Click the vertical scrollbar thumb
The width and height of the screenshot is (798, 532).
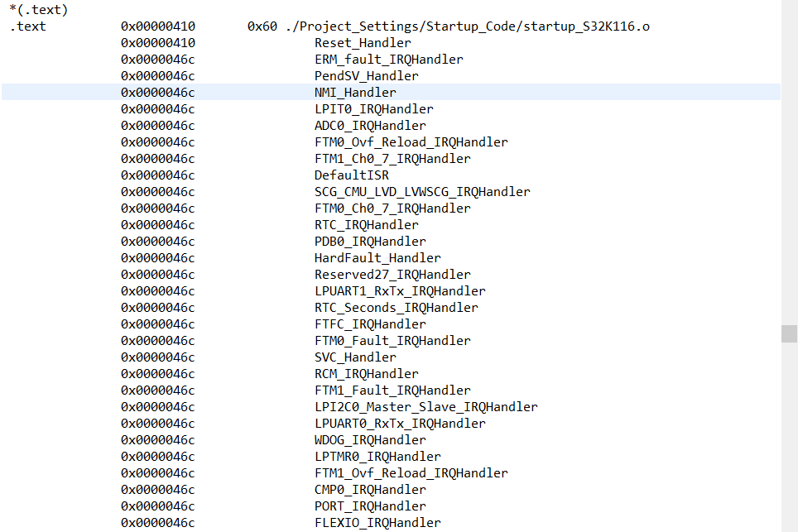[789, 333]
